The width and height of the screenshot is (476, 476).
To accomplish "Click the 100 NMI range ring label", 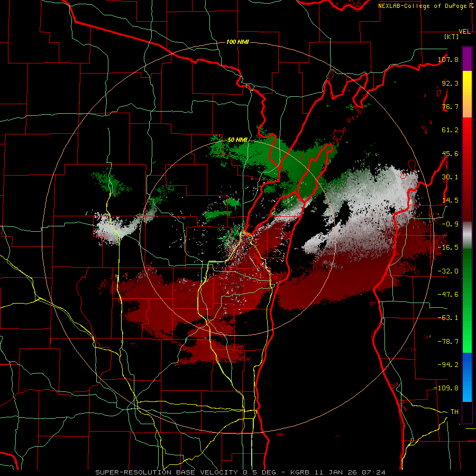I will point(237,42).
